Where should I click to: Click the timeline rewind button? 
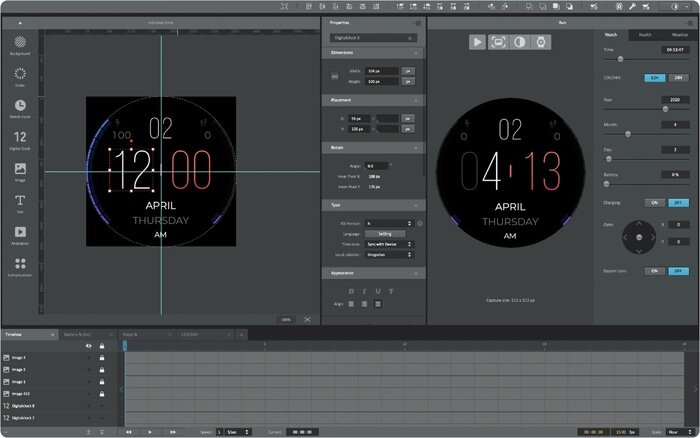tap(129, 432)
